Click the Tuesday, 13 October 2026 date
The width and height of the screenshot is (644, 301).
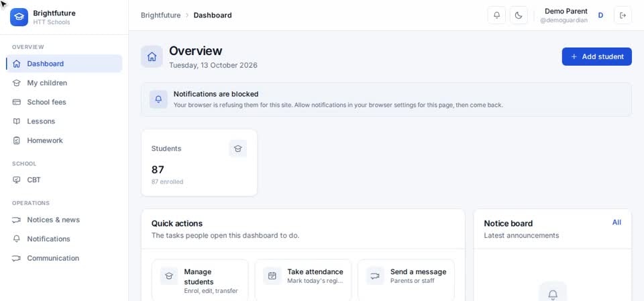(x=213, y=65)
